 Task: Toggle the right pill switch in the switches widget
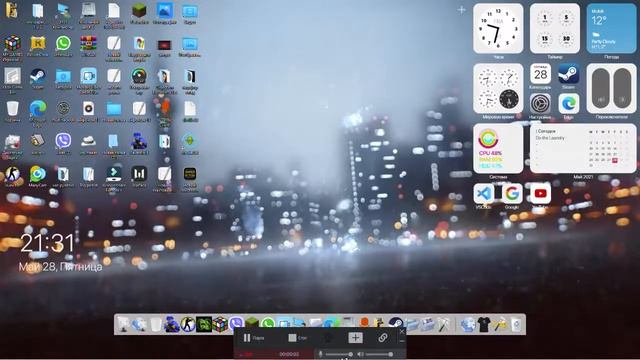(622, 88)
